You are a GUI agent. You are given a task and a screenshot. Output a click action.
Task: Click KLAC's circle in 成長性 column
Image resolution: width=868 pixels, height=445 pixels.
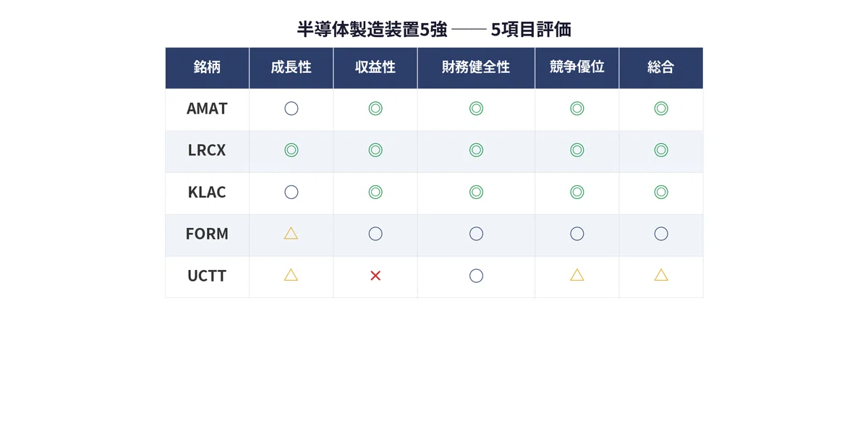(x=291, y=192)
